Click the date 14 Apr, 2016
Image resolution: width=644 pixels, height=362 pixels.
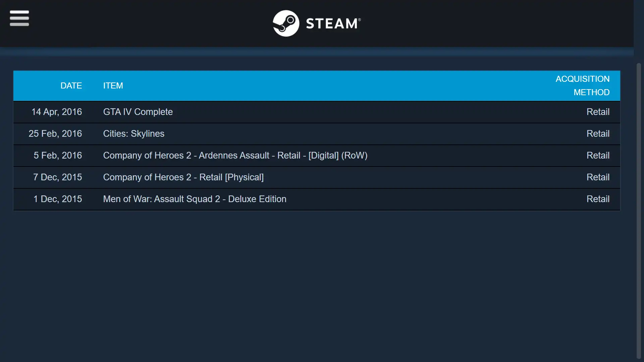pyautogui.click(x=57, y=112)
